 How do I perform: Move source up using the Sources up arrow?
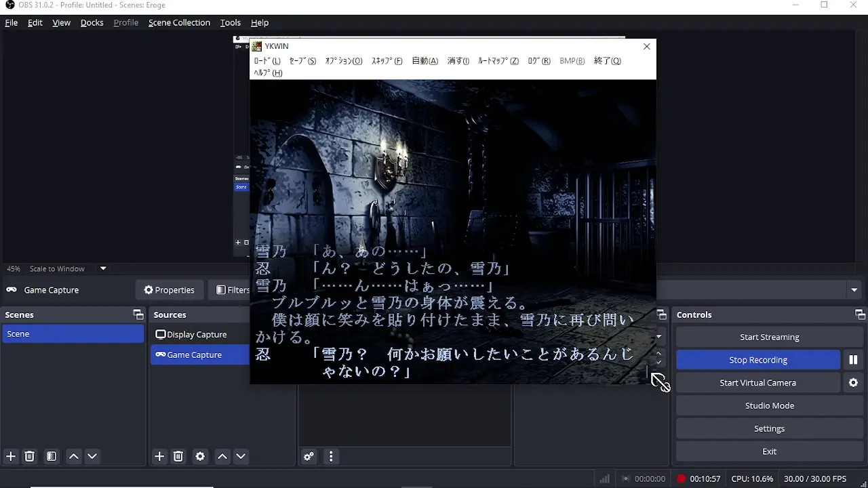[222, 457]
